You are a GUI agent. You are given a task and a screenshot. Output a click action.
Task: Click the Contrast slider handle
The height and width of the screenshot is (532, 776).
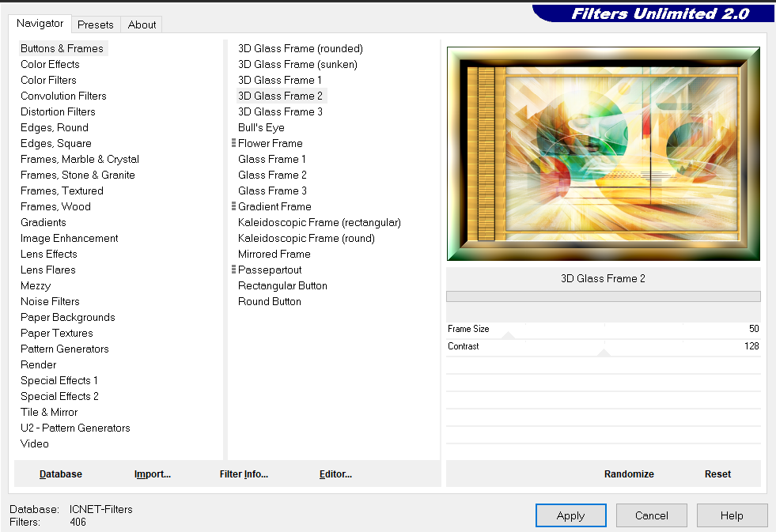[604, 352]
